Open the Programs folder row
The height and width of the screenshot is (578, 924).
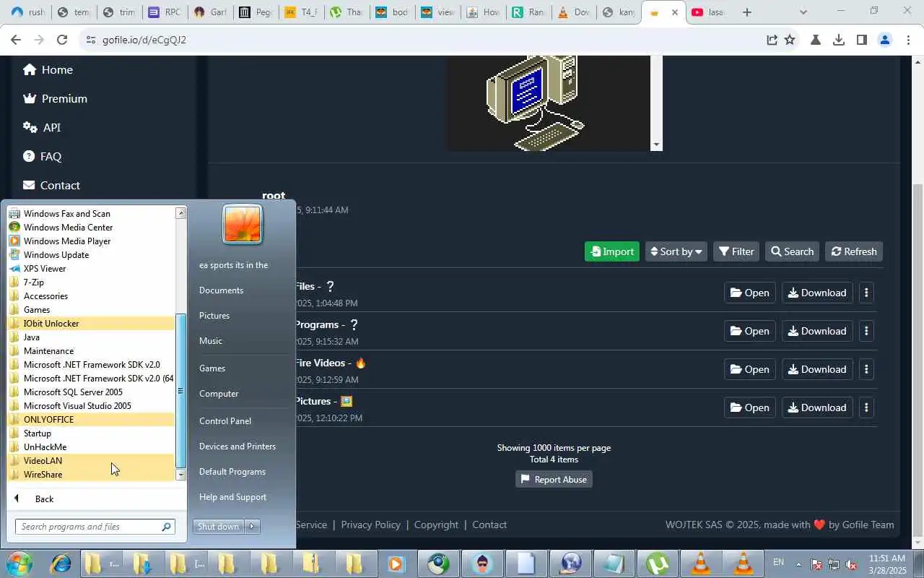point(750,331)
